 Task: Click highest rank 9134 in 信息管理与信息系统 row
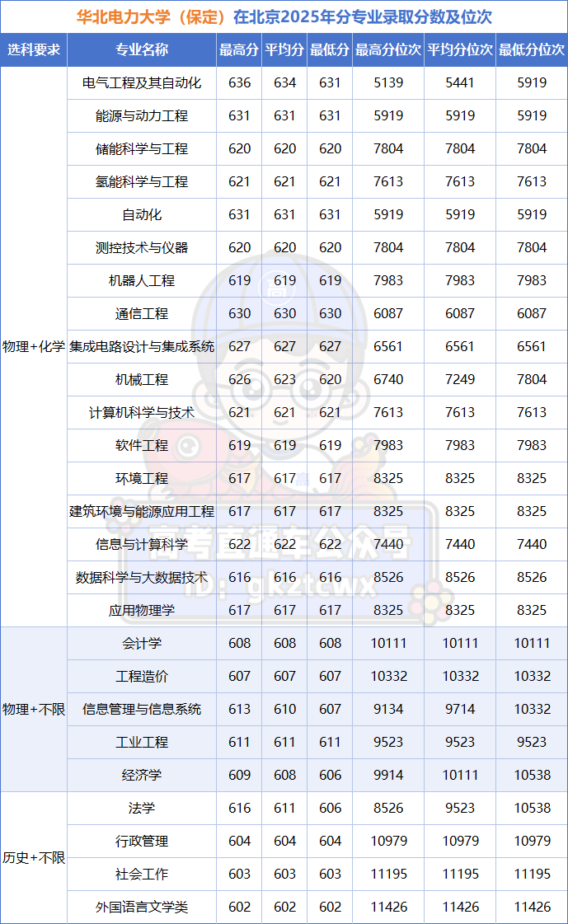tap(388, 710)
